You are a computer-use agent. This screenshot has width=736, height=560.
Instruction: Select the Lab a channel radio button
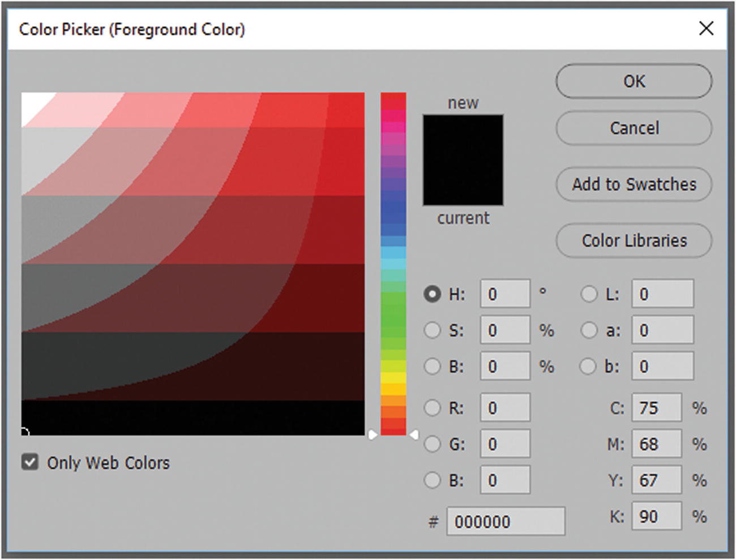[589, 330]
